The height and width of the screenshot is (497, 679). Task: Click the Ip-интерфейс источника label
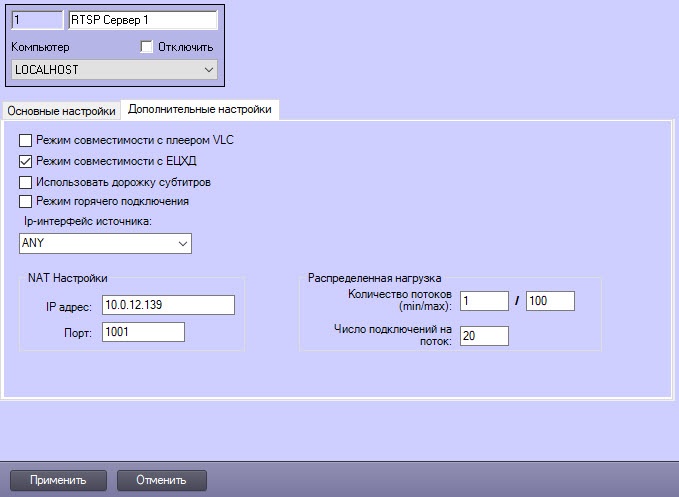[x=87, y=221]
